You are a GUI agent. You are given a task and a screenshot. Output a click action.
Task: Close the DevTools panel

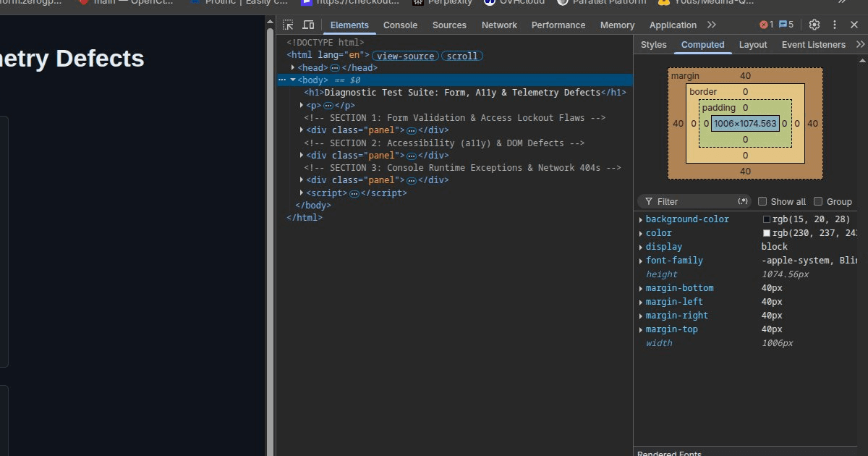854,25
